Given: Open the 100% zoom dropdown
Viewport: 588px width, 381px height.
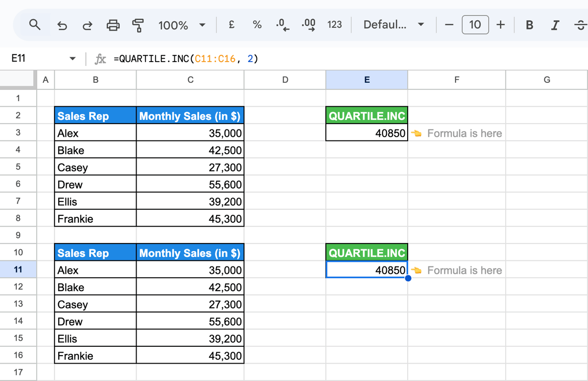Looking at the screenshot, I should (x=182, y=25).
